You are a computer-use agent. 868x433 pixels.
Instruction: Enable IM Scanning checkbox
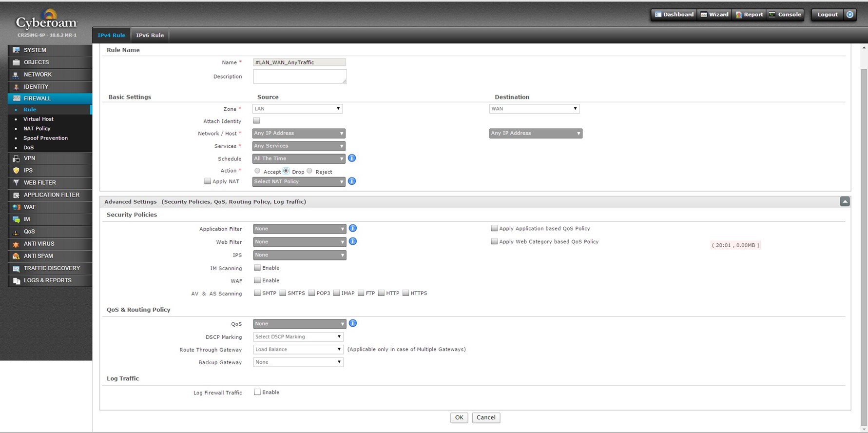coord(257,268)
